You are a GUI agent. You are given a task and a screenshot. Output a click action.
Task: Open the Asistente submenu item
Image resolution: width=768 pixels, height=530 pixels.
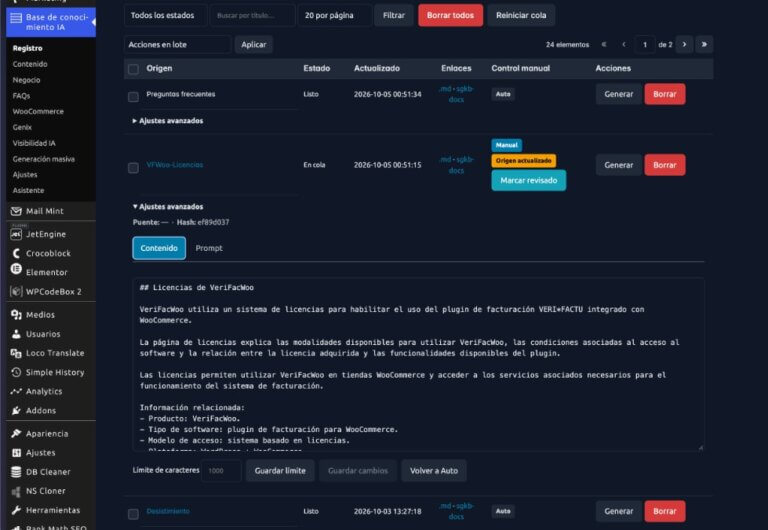28,190
